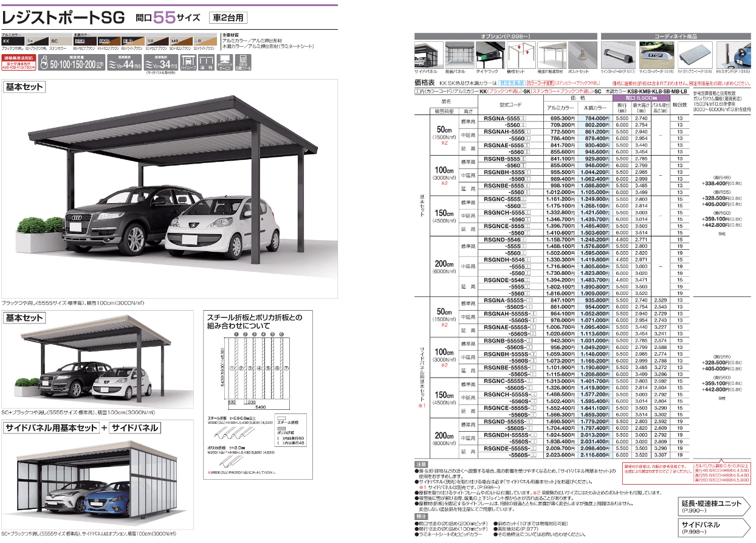Click model code RSGNA-5555S

pyautogui.click(x=510, y=300)
